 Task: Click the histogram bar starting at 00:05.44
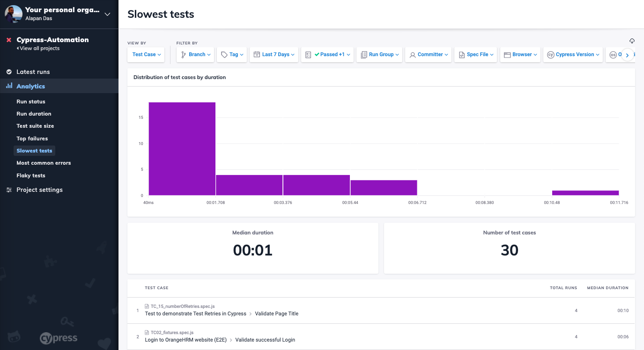point(384,188)
